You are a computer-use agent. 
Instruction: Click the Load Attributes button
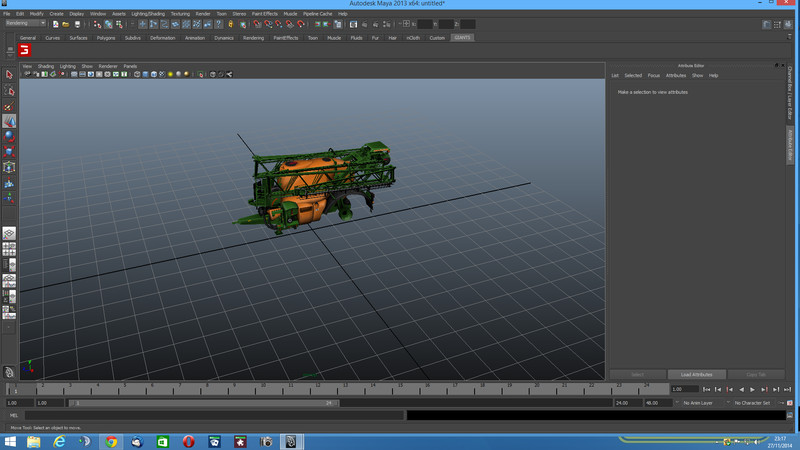696,375
